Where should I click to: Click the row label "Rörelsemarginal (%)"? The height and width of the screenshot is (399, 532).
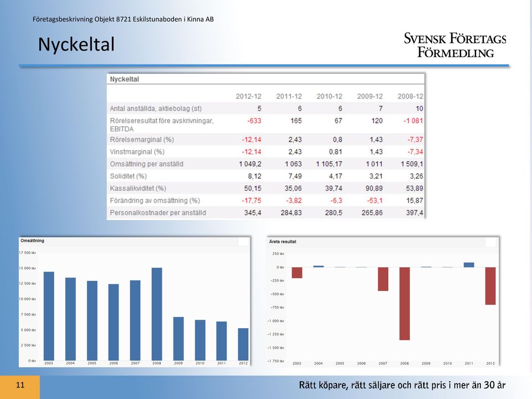[x=142, y=140]
